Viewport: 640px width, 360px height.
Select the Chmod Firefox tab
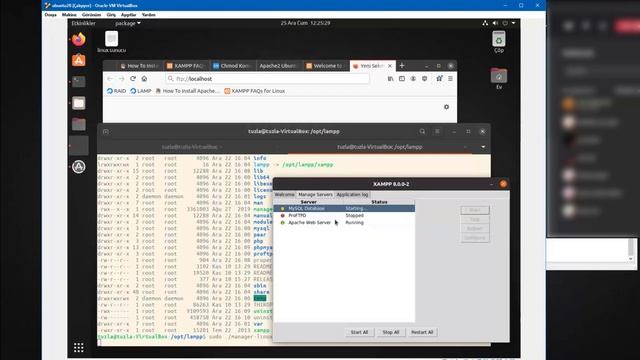[x=232, y=66]
